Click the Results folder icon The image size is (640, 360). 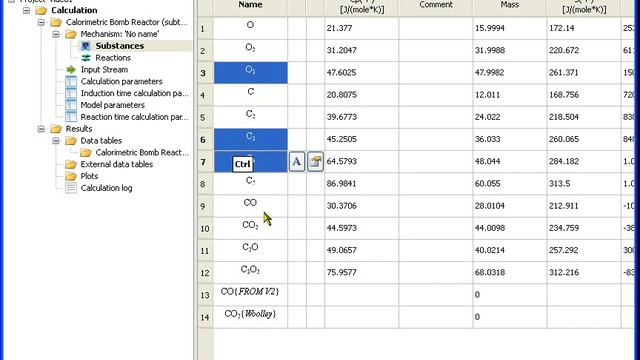pyautogui.click(x=56, y=129)
